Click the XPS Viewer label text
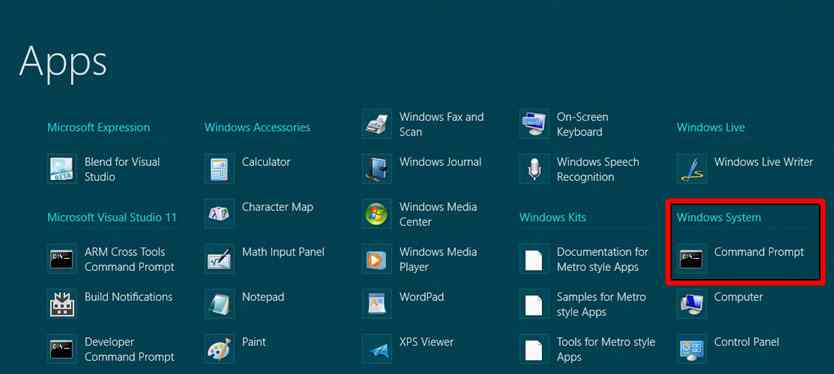Screen dimensions: 834x374 point(426,342)
